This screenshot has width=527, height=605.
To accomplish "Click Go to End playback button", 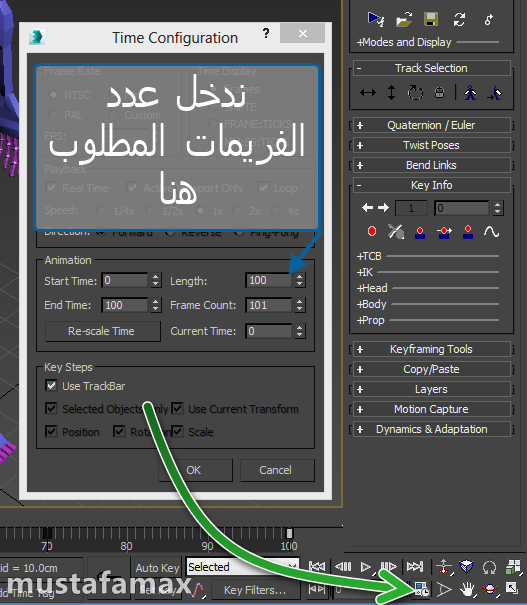I will click(415, 566).
